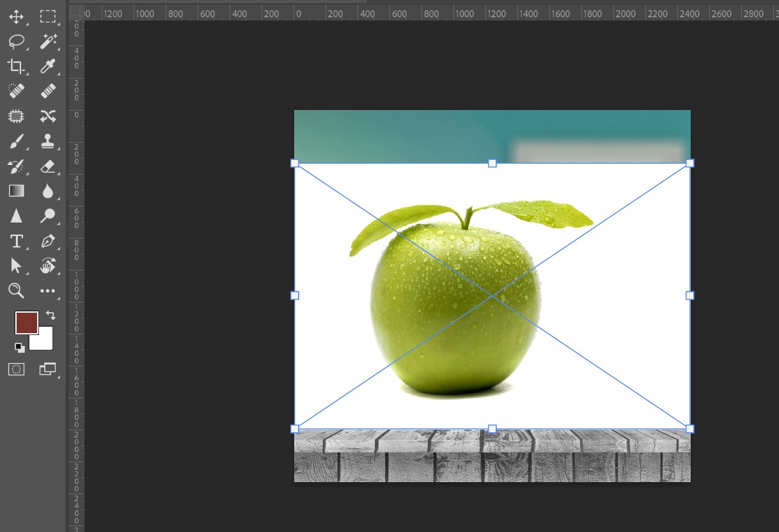The width and height of the screenshot is (779, 532).
Task: Activate the Zoom magnifier tool
Action: (16, 291)
